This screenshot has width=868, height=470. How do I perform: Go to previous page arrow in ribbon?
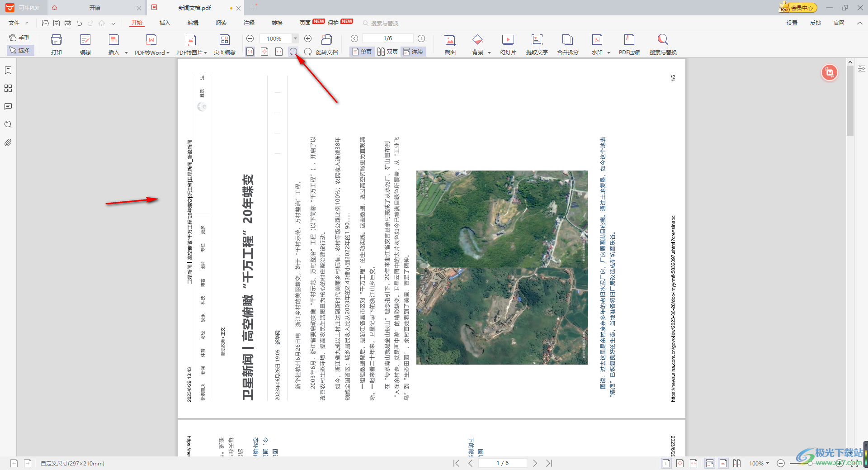click(354, 38)
